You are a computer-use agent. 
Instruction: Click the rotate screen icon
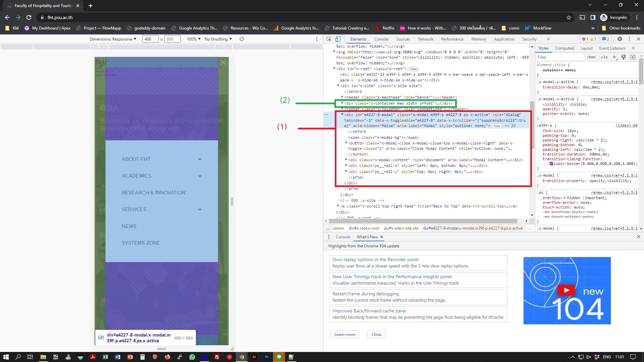pyautogui.click(x=241, y=39)
